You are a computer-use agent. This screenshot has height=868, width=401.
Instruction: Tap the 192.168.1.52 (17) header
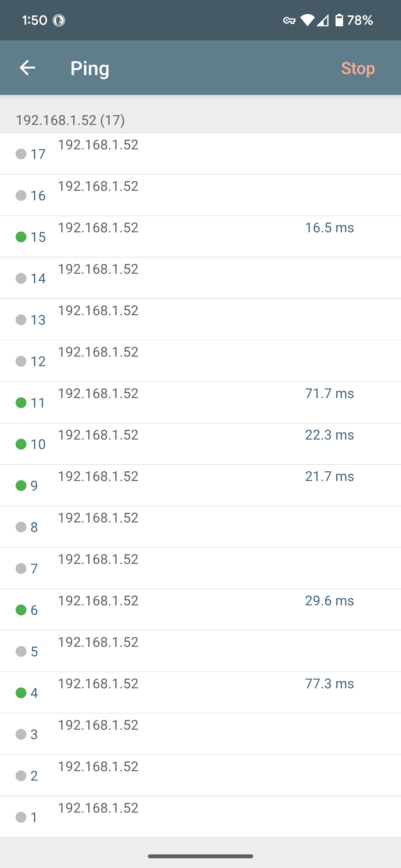coord(70,120)
